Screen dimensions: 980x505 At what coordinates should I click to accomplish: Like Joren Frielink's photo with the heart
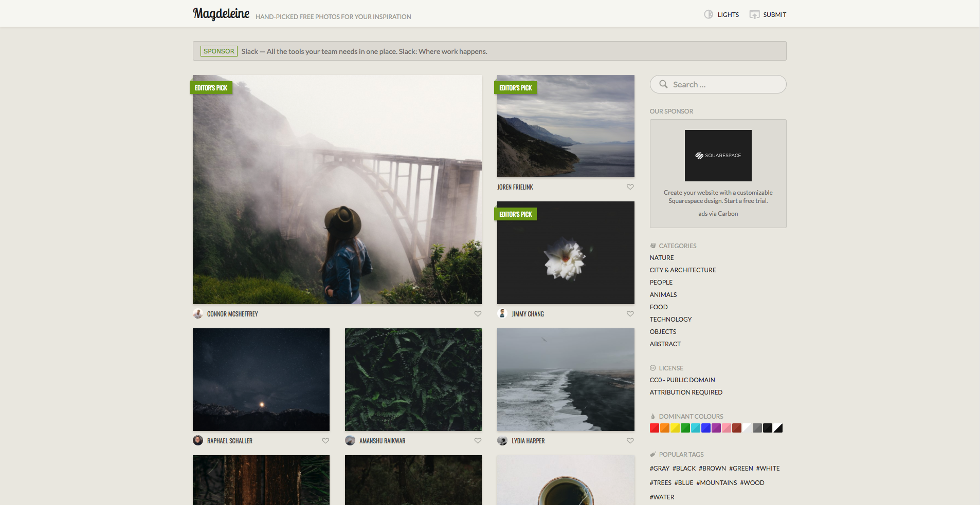click(x=630, y=187)
